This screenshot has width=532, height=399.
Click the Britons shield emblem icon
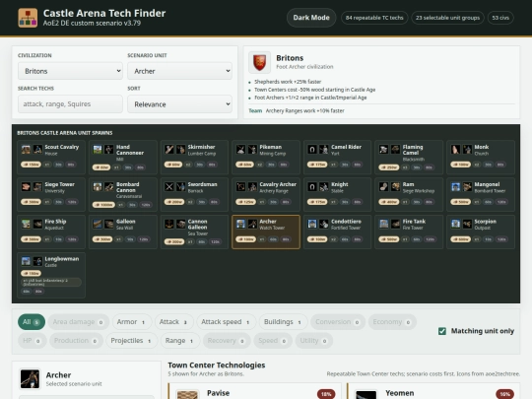[x=259, y=62]
